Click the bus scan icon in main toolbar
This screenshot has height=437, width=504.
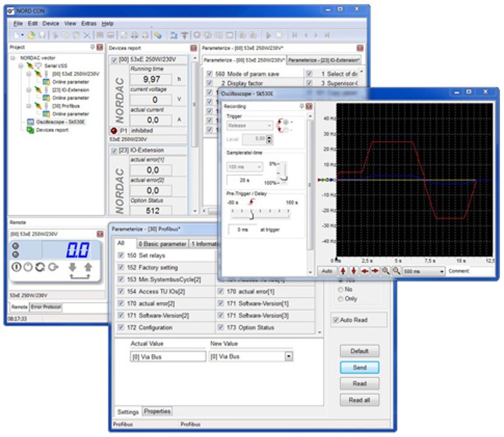(x=173, y=35)
